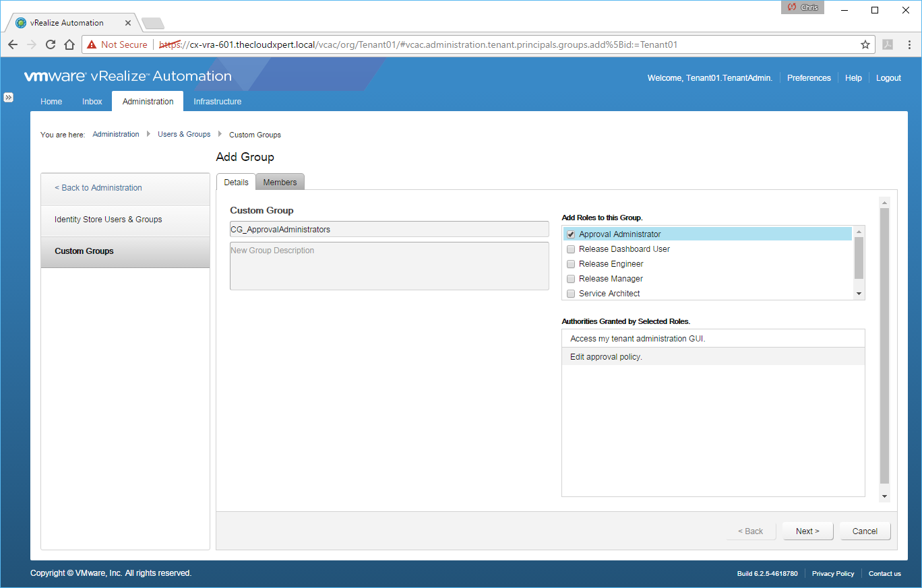Viewport: 922px width, 588px height.
Task: Bookmark this page with the star icon
Action: click(x=865, y=44)
